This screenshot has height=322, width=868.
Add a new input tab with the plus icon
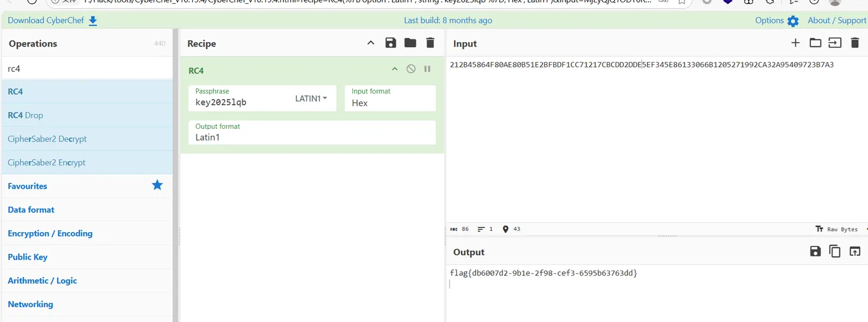(795, 43)
